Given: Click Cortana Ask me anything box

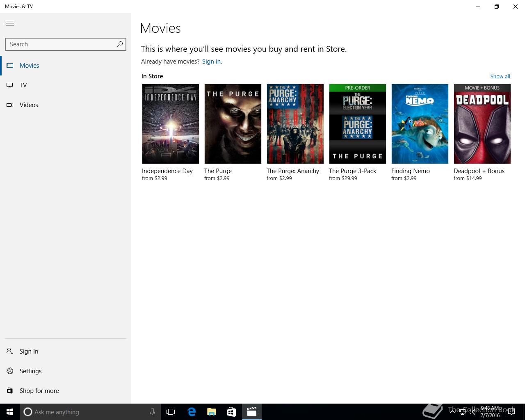Looking at the screenshot, I should coord(89,412).
